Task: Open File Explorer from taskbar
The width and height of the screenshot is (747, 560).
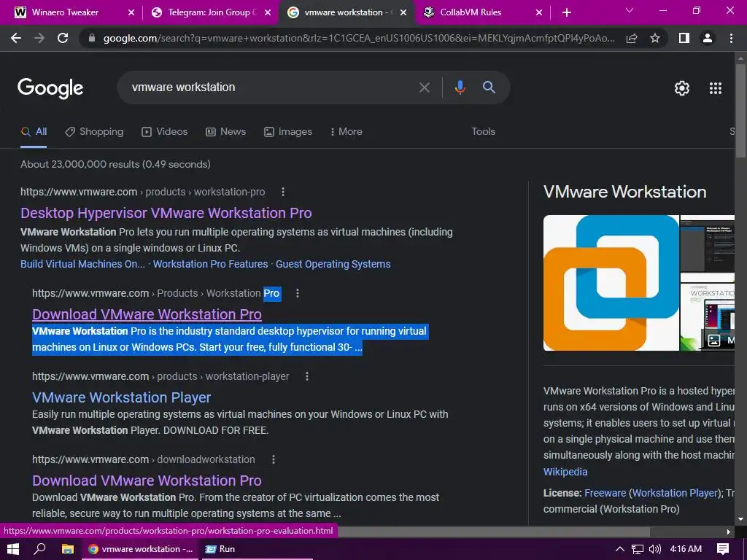Action: pyautogui.click(x=68, y=549)
